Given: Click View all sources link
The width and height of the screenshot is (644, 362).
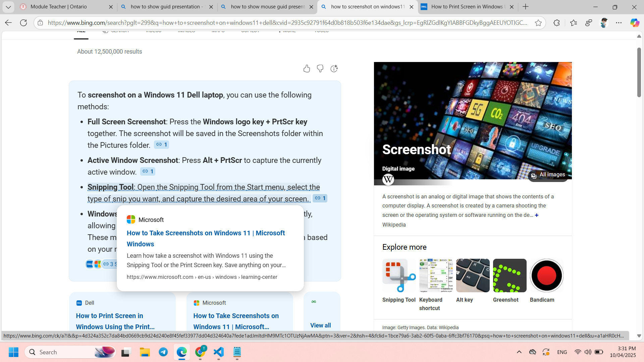Looking at the screenshot, I should click(320, 325).
